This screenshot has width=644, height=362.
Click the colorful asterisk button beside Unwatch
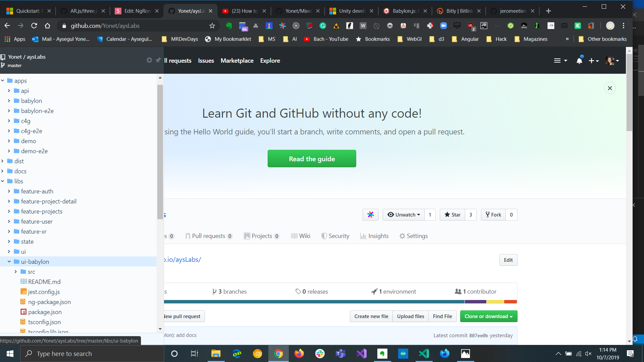(370, 215)
